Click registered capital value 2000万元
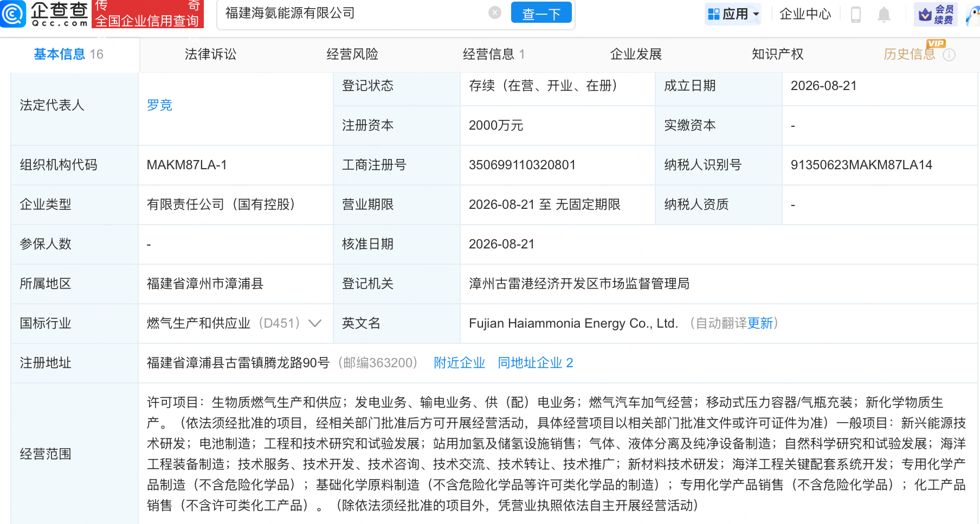 (x=496, y=125)
